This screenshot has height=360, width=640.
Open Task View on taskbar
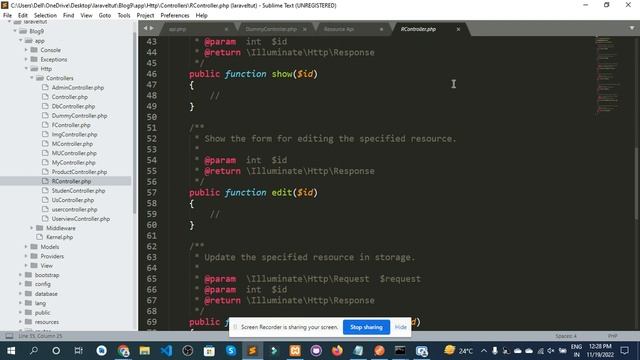(78, 351)
